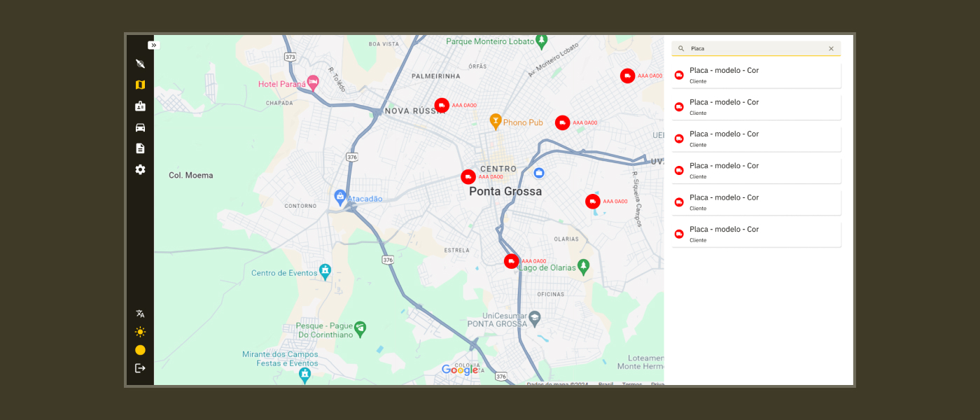Click the Ponta Grossa city label on the map
Image resolution: width=980 pixels, height=420 pixels.
tap(505, 191)
